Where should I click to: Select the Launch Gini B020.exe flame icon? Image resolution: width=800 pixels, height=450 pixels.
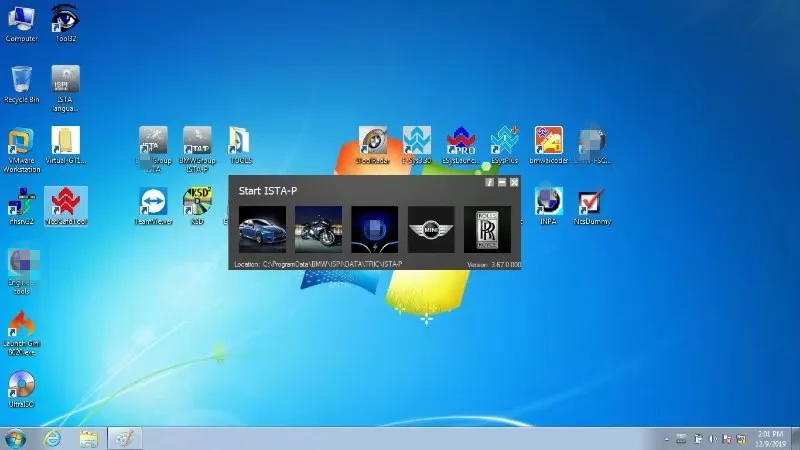(21, 333)
